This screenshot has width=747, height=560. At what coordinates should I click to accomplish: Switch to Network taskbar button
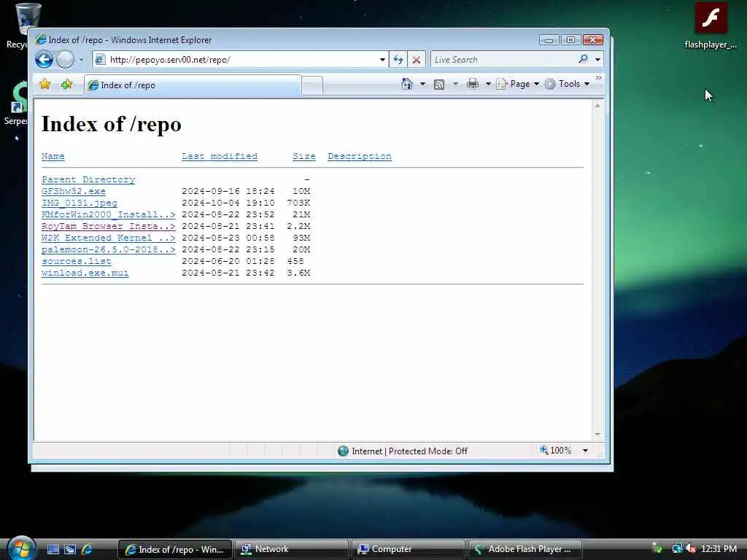[x=290, y=550]
